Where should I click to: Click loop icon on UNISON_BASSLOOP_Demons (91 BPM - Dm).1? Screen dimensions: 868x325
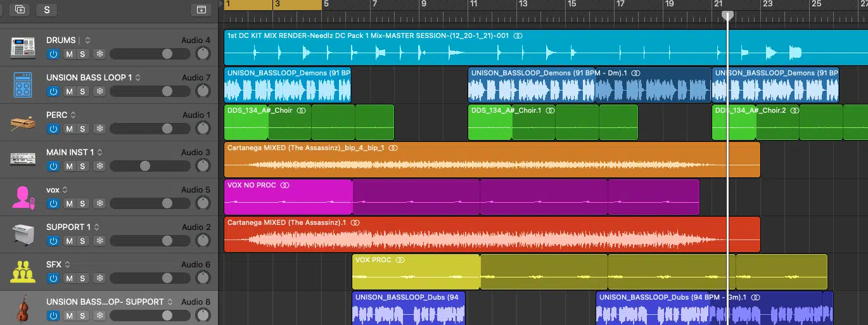(x=635, y=73)
